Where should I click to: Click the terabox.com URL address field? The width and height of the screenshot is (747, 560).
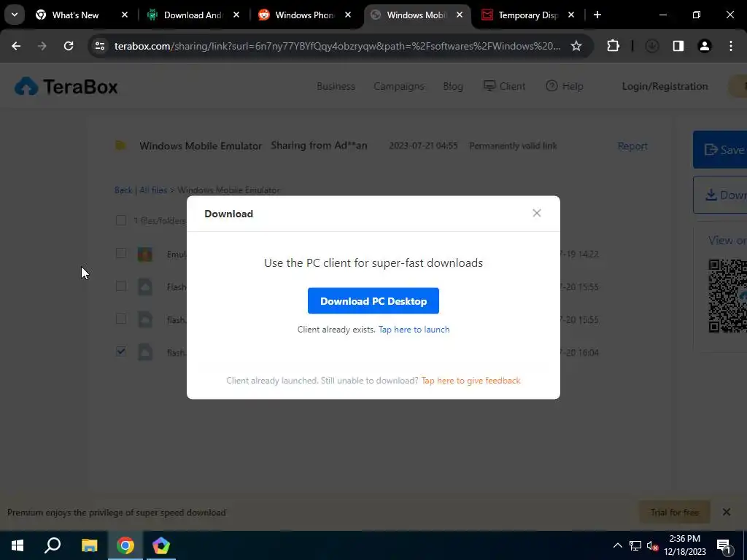pyautogui.click(x=337, y=46)
